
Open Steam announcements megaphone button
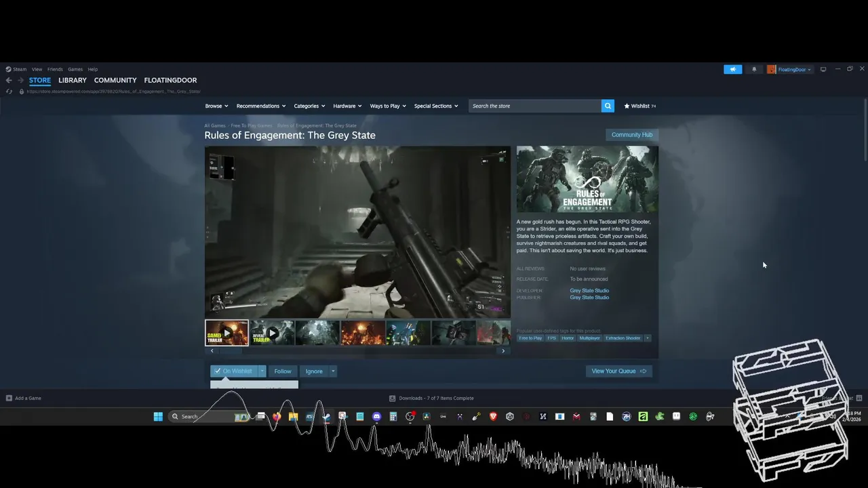(x=732, y=69)
